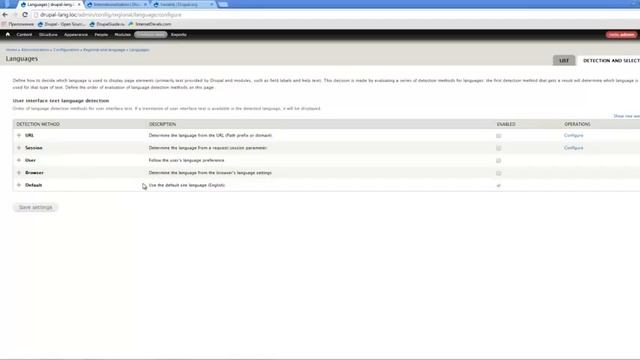The image size is (640, 360).
Task: Switch to the List tab
Action: [564, 60]
